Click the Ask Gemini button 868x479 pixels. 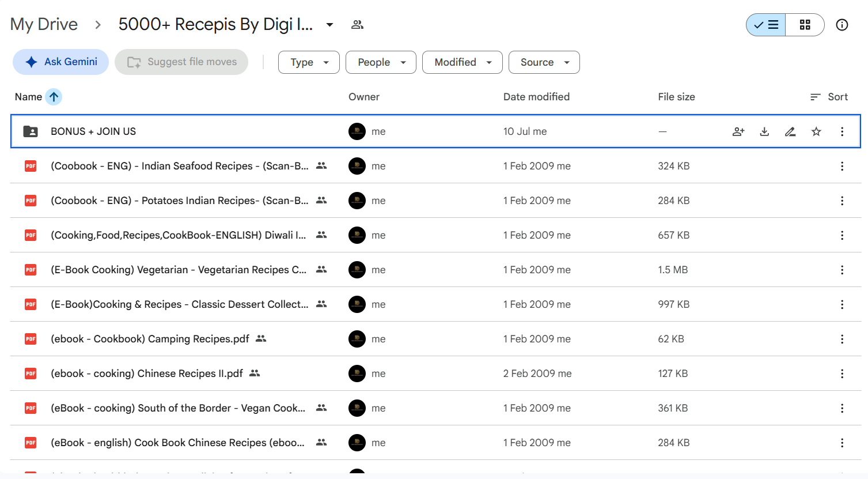click(x=61, y=62)
